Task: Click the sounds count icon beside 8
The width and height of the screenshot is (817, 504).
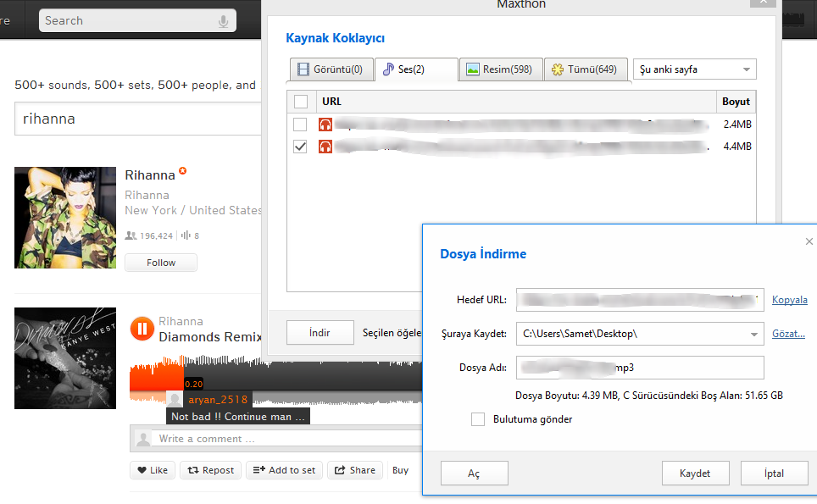Action: point(186,235)
